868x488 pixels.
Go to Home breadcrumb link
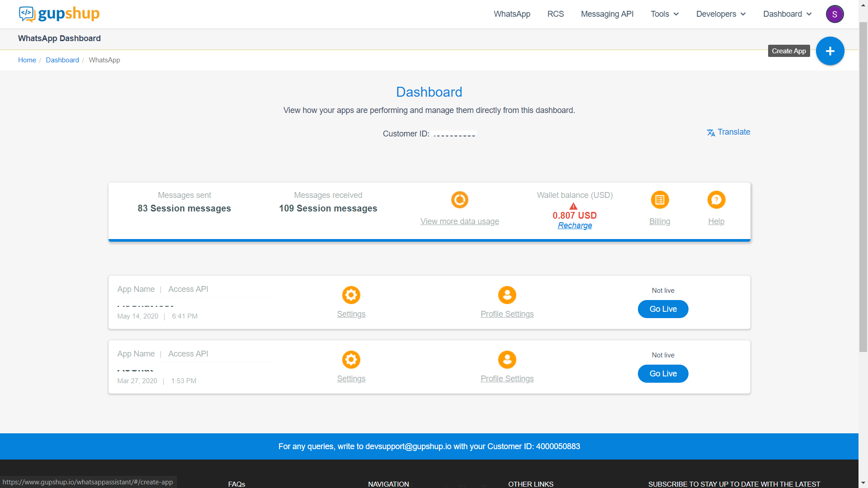pos(27,60)
